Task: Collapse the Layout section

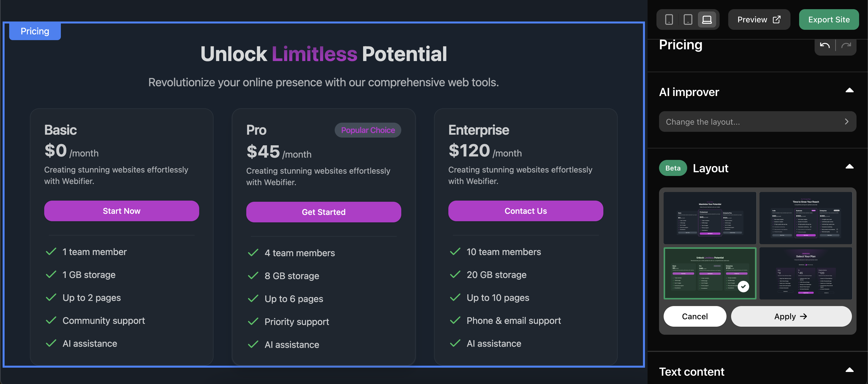Action: click(849, 166)
